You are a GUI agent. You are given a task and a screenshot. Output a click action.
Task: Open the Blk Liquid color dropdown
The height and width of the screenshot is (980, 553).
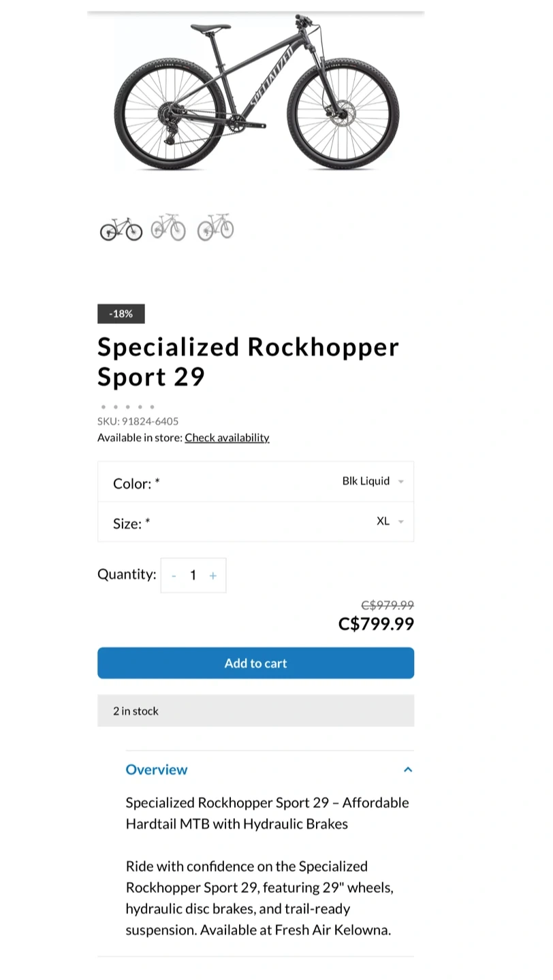[x=373, y=481]
